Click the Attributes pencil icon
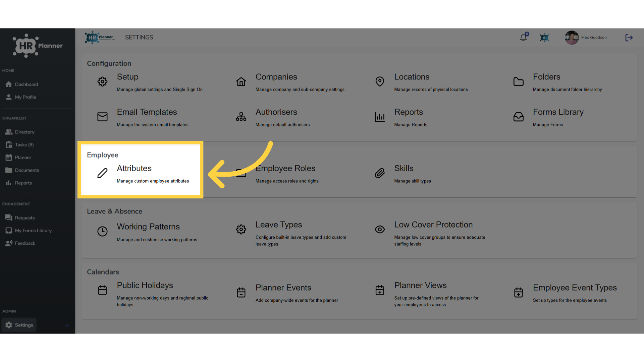 tap(102, 173)
